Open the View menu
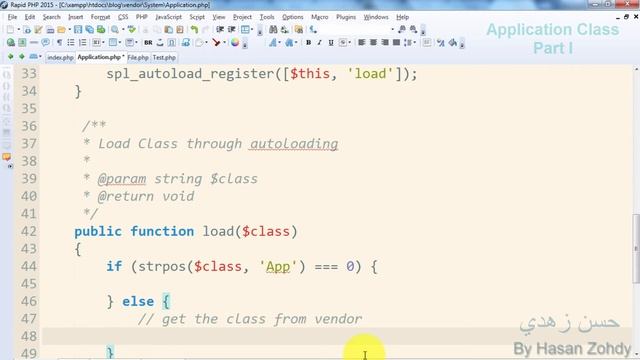 pos(219,17)
